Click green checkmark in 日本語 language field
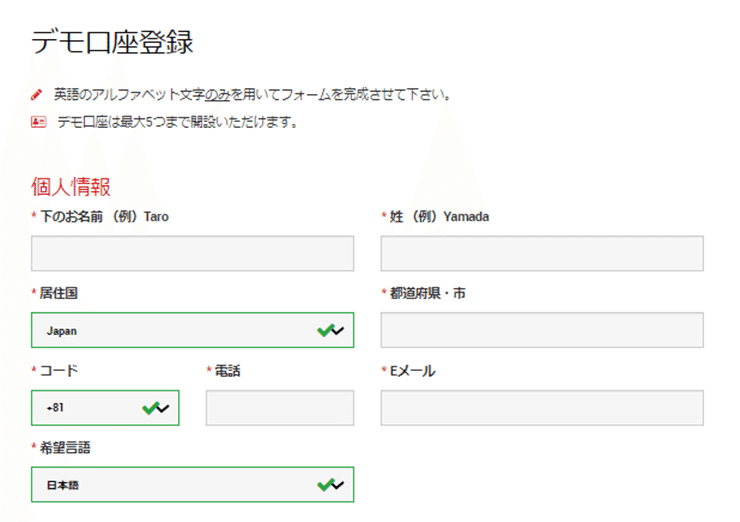 coord(326,484)
